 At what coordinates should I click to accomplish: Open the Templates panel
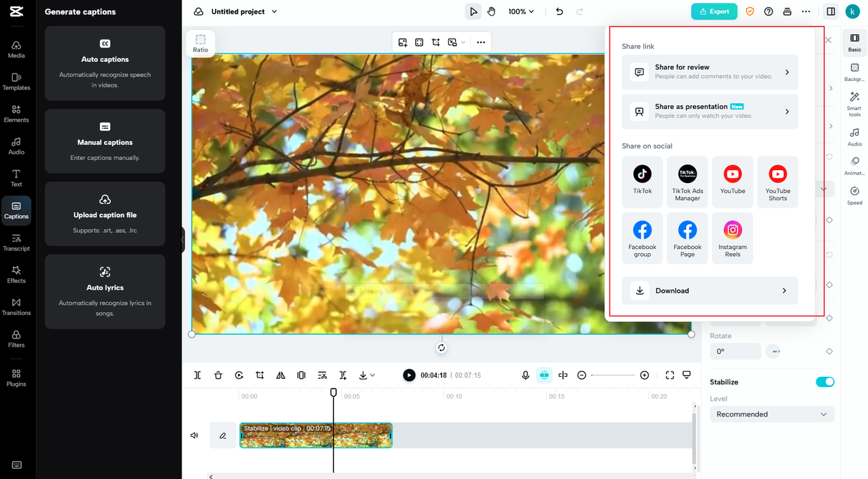pos(16,82)
